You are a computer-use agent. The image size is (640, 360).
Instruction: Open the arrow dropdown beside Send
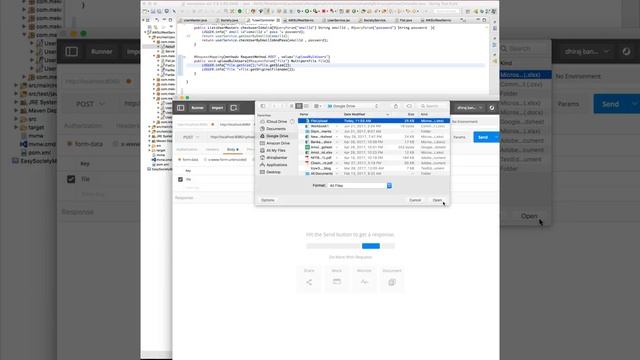(496, 137)
